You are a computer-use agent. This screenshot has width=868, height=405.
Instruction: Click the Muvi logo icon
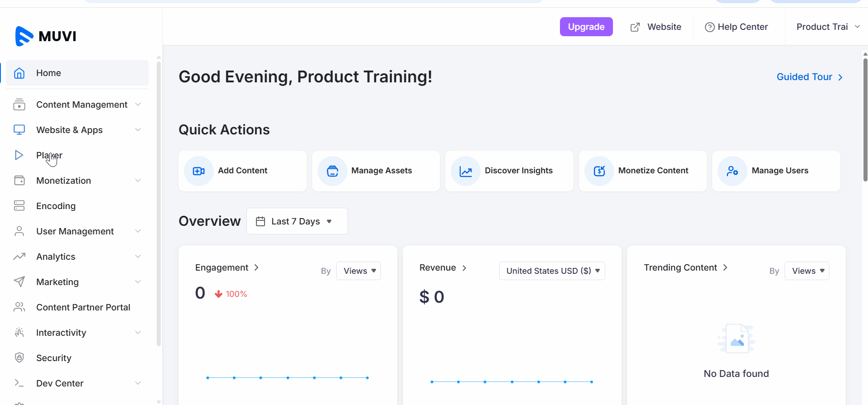(x=24, y=36)
